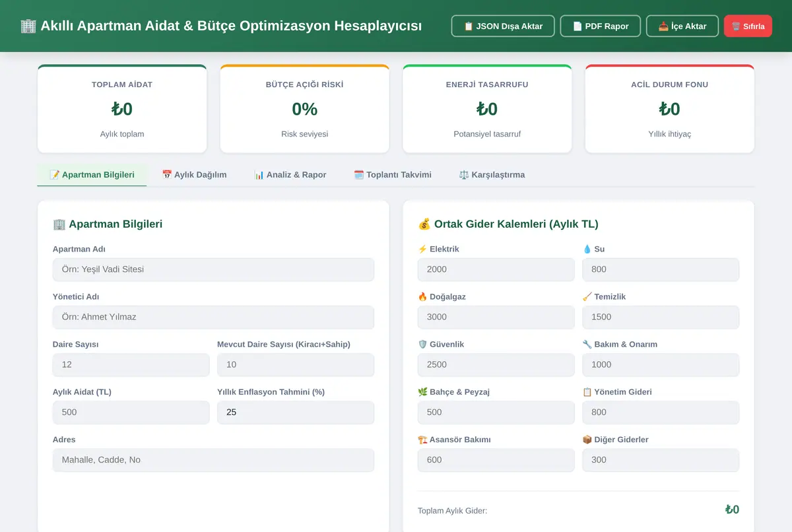Open the İçe Aktar import button
Viewport: 792px width, 532px height.
(682, 26)
